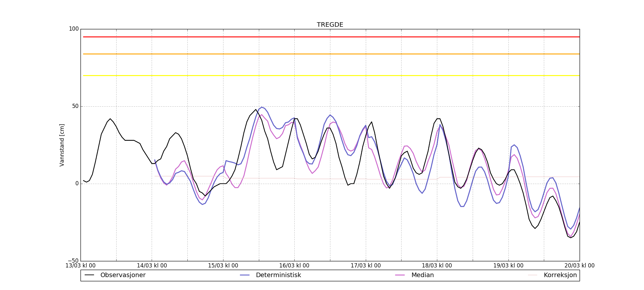Click the Korreksjon legend label
644x290 pixels.
coord(560,275)
